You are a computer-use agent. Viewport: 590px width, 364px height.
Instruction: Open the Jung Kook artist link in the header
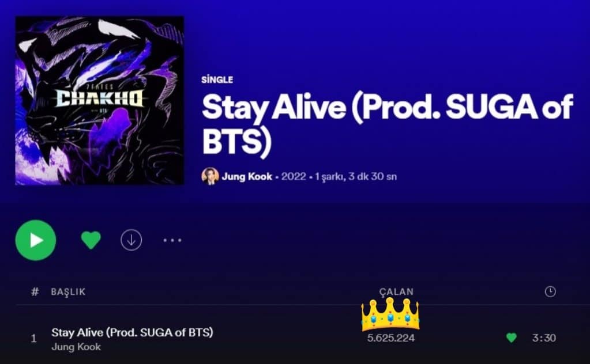[247, 177]
